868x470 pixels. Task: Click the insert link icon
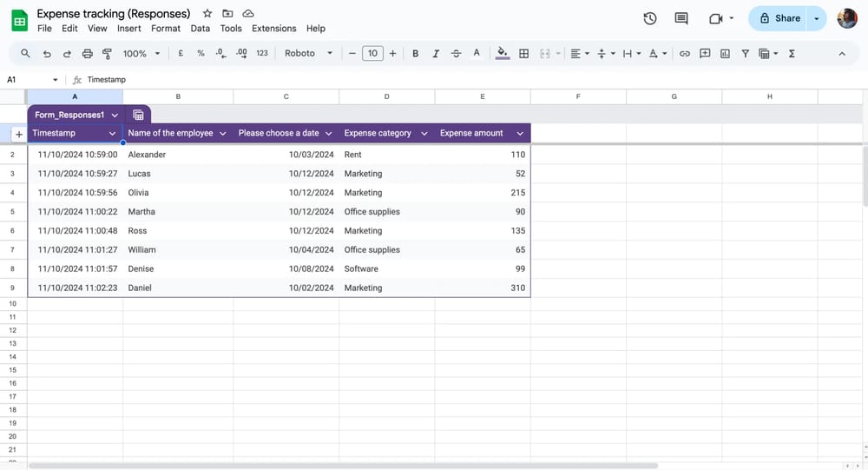(684, 54)
